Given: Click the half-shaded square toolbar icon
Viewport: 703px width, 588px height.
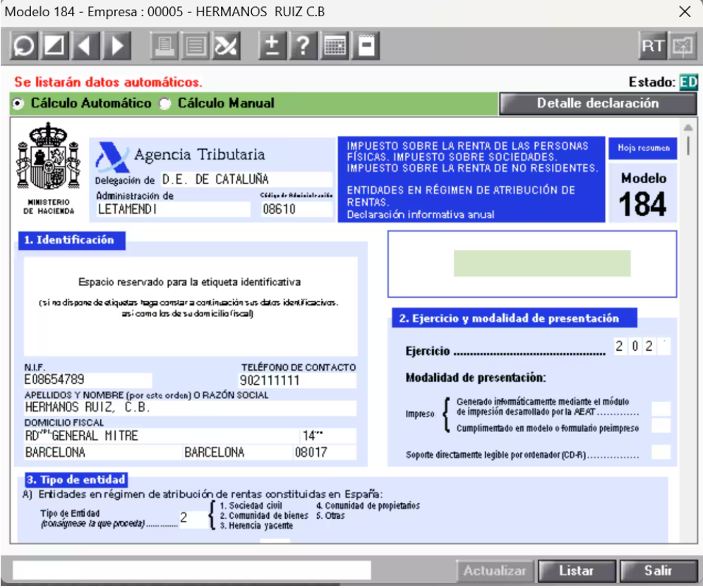Looking at the screenshot, I should pyautogui.click(x=53, y=47).
